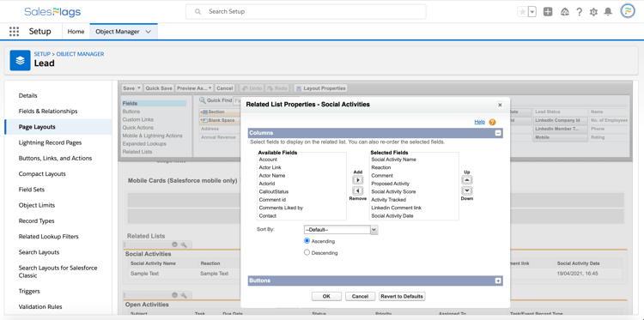Close the Related List Properties dialog
The height and width of the screenshot is (320, 644).
[x=500, y=105]
